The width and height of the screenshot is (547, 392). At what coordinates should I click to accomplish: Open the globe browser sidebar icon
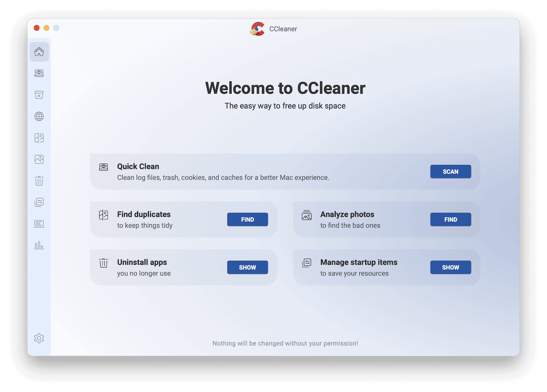click(39, 116)
